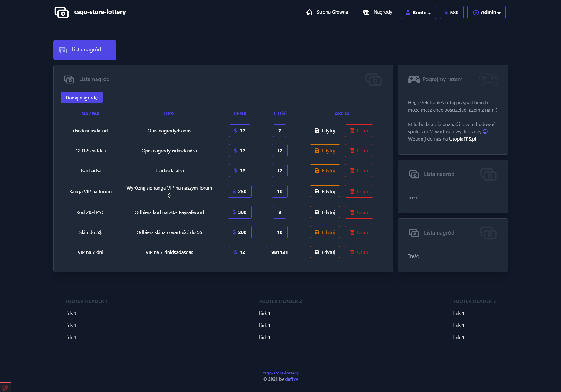Image resolution: width=561 pixels, height=392 pixels.
Task: Click Edytuj for dsadsadsa row
Action: [x=325, y=170]
